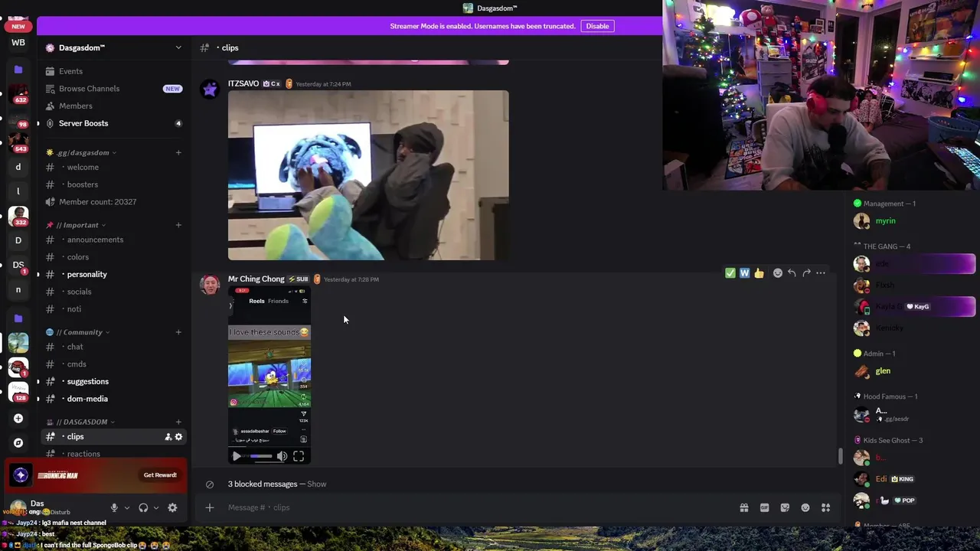The image size is (980, 551).
Task: Open Server Boosts
Action: [x=114, y=123]
